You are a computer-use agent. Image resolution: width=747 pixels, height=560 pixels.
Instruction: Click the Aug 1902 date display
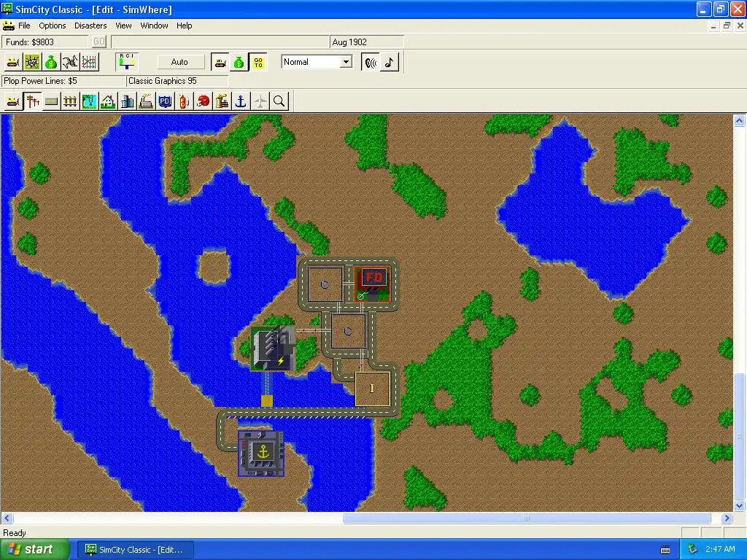pyautogui.click(x=367, y=42)
